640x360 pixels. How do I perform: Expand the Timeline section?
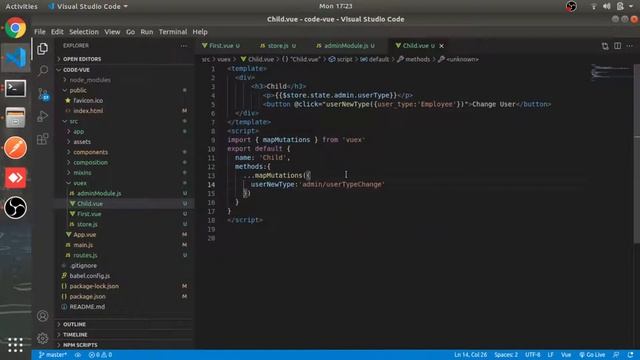pos(124,334)
